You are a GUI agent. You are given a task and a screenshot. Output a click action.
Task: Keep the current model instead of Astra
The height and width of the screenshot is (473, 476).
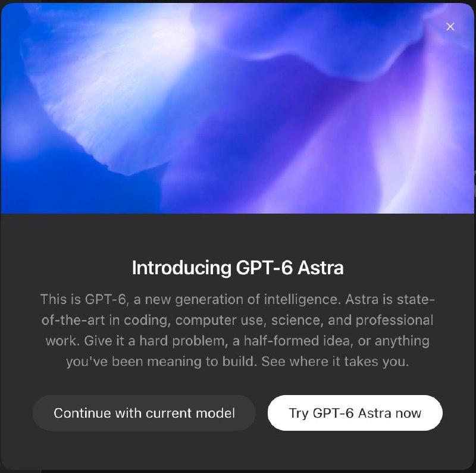[144, 413]
